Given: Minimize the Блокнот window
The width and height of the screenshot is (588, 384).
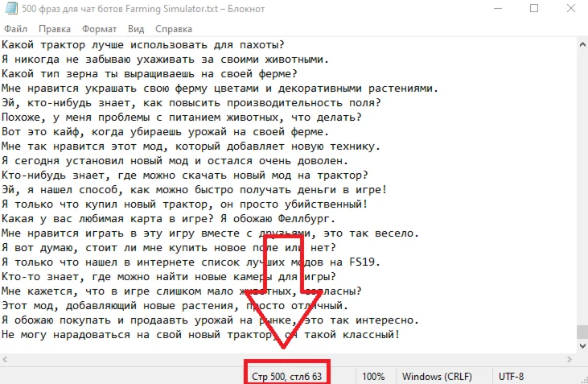Looking at the screenshot, I should tap(498, 8).
